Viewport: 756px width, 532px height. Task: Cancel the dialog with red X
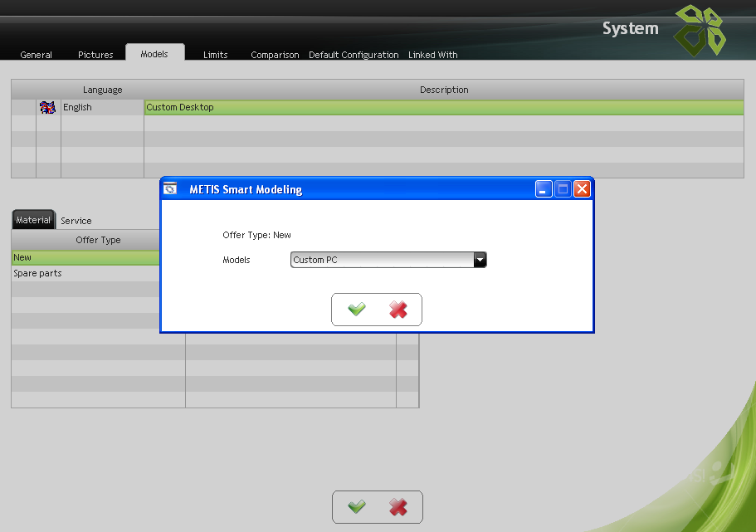(398, 310)
